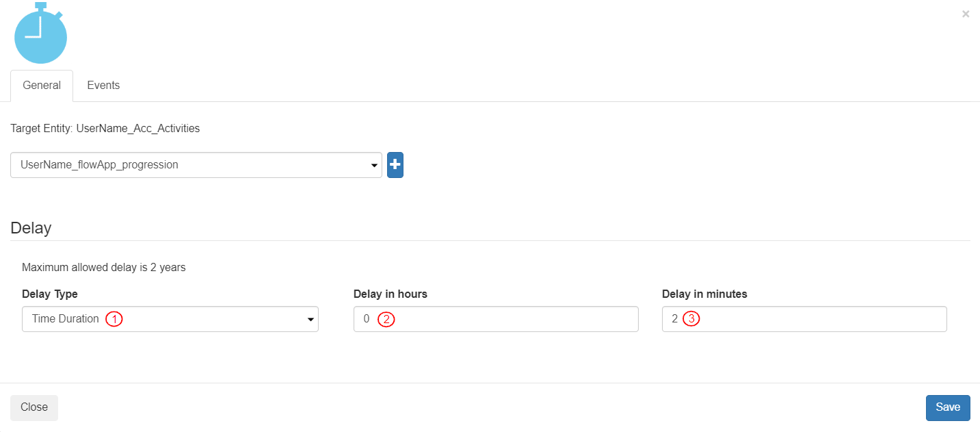Click the red circled number 1 marker
This screenshot has height=432, width=980.
pos(114,319)
